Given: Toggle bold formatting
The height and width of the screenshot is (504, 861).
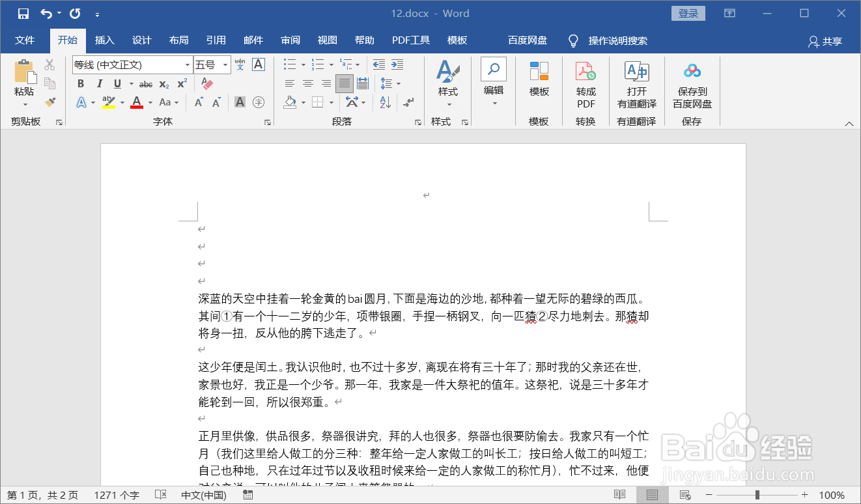Looking at the screenshot, I should (81, 83).
